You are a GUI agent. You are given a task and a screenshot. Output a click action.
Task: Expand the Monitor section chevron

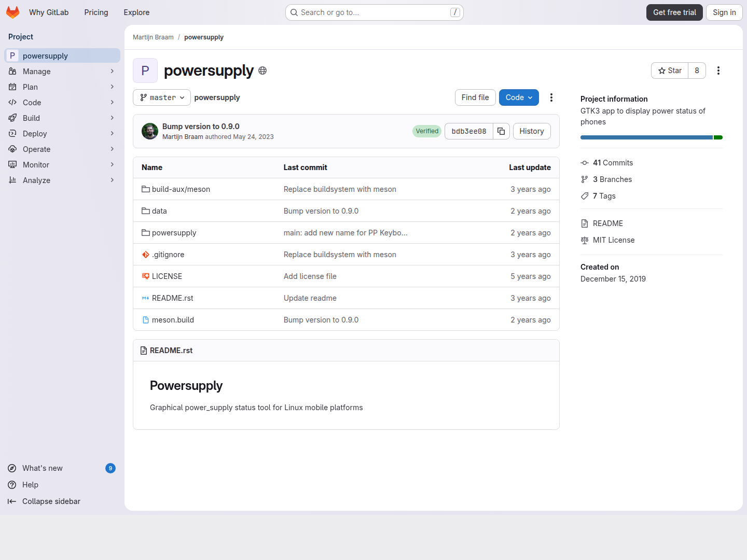click(x=112, y=165)
